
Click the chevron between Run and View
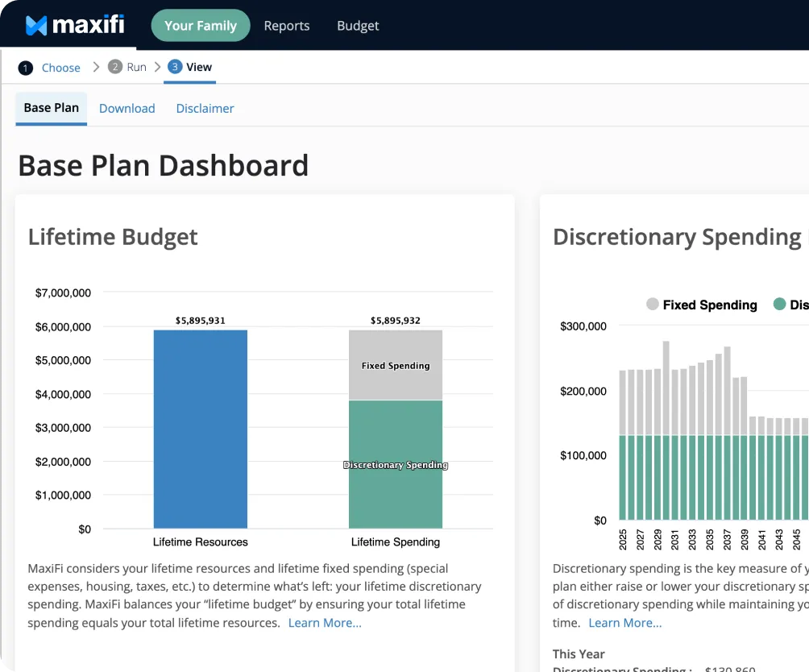(157, 67)
